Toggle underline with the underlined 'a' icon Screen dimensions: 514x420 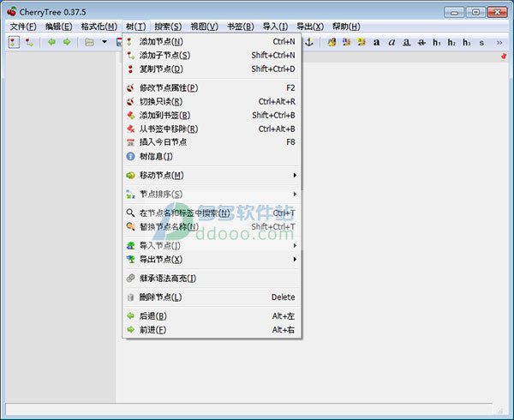[407, 42]
